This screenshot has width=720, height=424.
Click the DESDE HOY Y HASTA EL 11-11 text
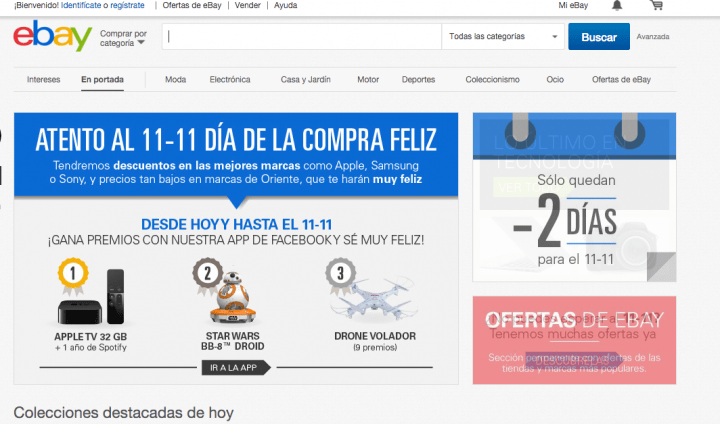(x=236, y=224)
